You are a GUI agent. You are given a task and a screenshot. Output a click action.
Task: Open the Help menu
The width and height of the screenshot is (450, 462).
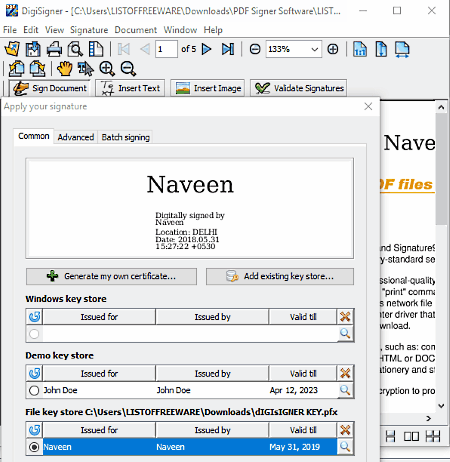(213, 30)
